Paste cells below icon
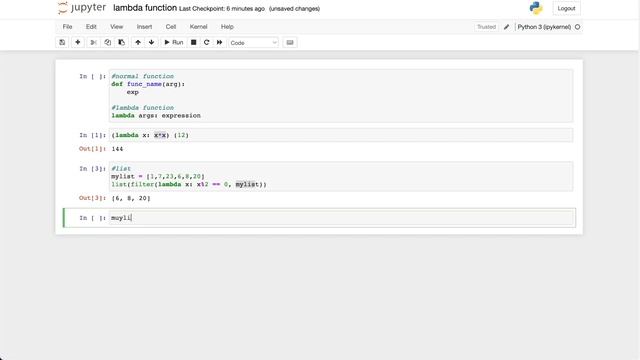 click(122, 42)
